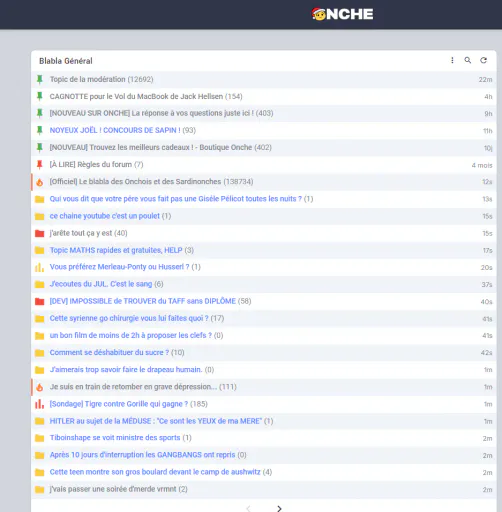Screen dimensions: 502x512
Task: Open Tiboinshape se voit ministre des sports
Action: click(115, 438)
